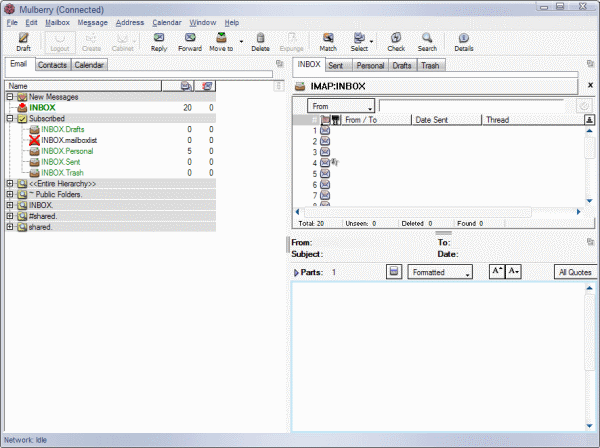The image size is (600, 448).
Task: Click the Name column header
Action: 83,86
